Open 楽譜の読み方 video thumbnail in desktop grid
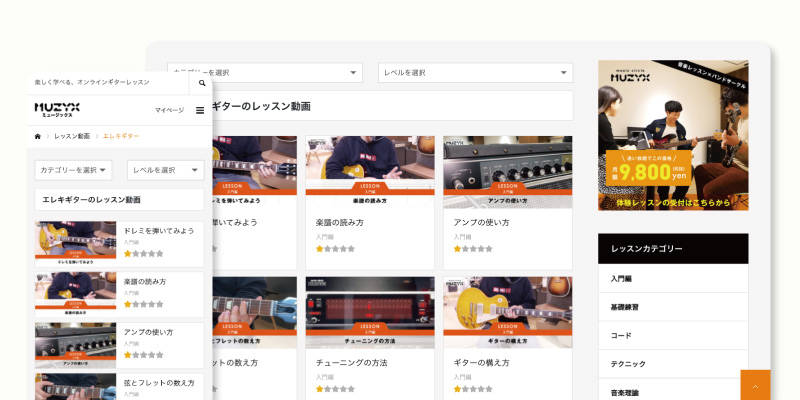This screenshot has height=400, width=800. coord(370,172)
